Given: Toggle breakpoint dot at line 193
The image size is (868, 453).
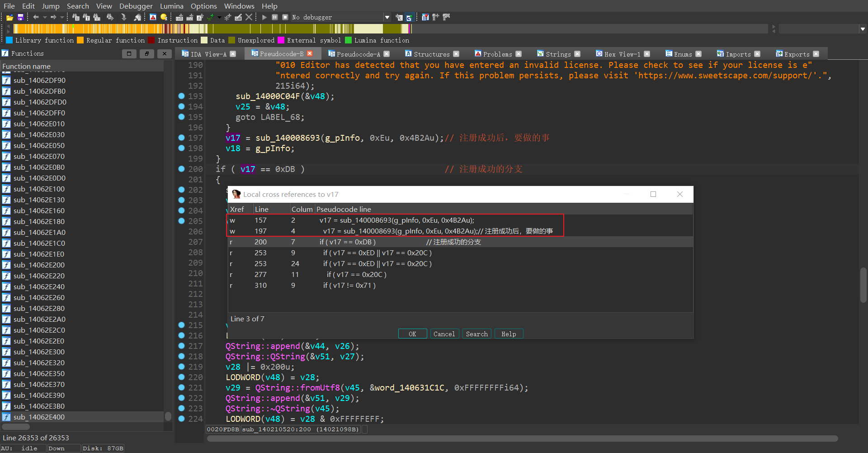Looking at the screenshot, I should [181, 96].
